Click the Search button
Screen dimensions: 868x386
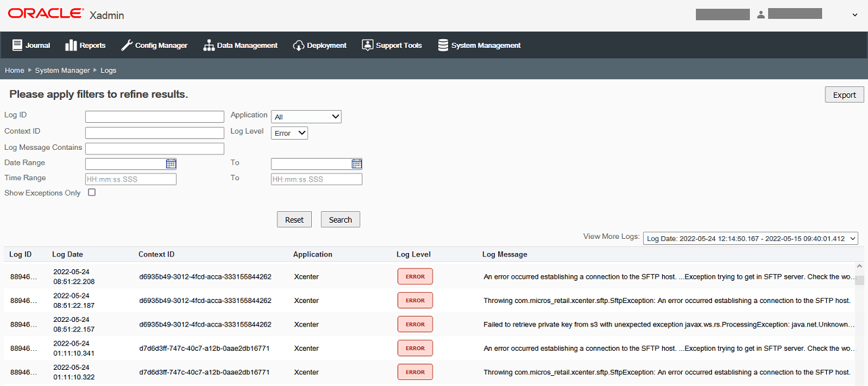coord(340,219)
